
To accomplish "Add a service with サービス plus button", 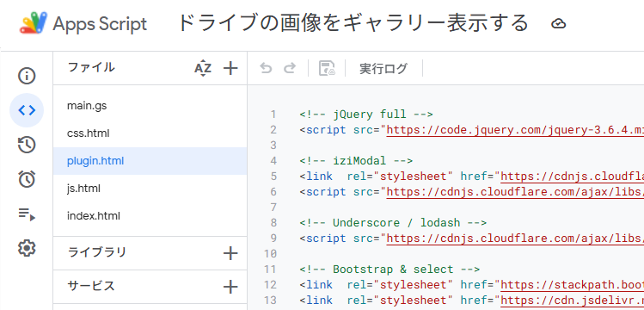I will point(230,287).
